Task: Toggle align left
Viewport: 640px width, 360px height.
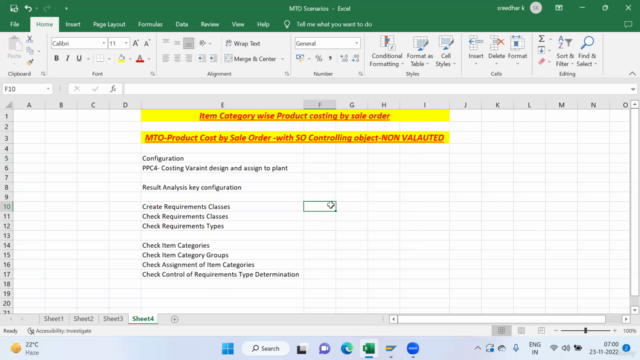Action: 166,59
